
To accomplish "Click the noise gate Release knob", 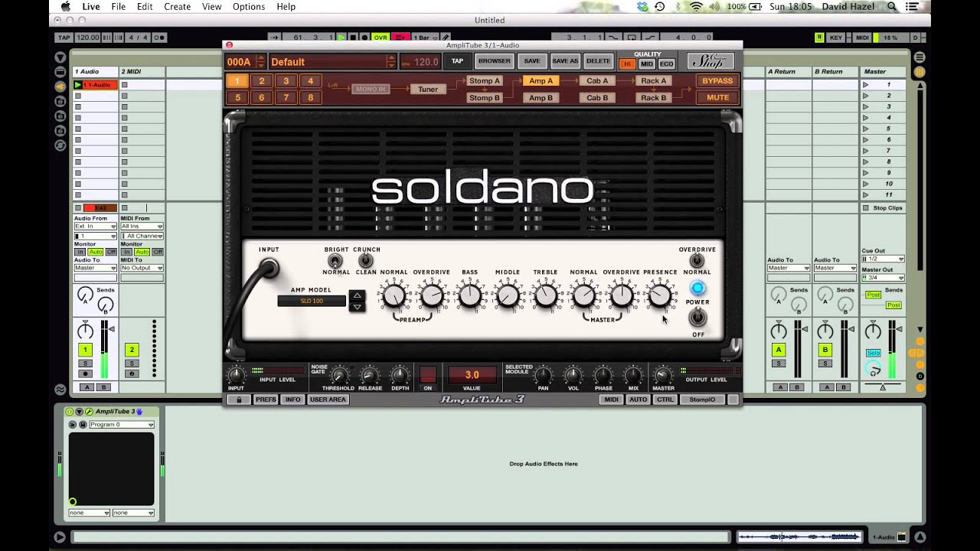I will point(370,376).
